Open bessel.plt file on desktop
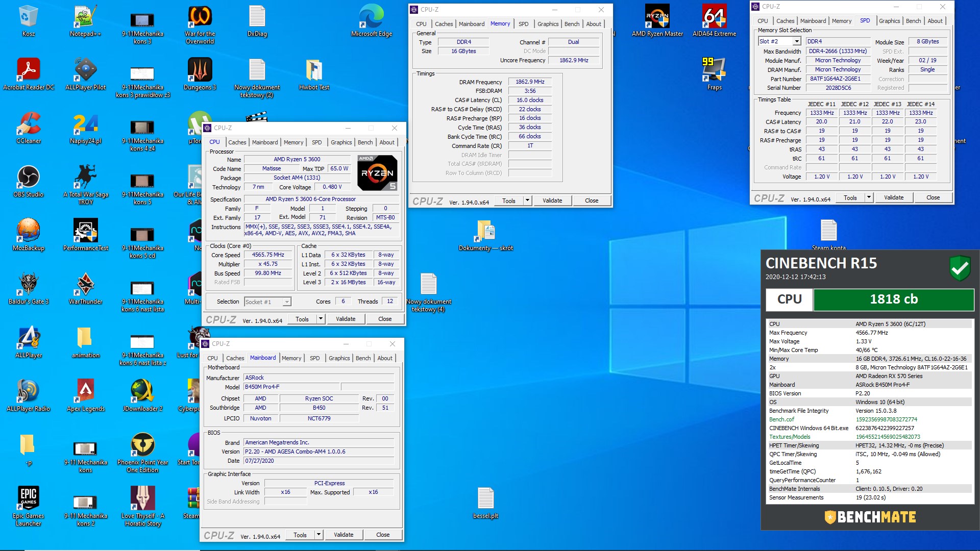The height and width of the screenshot is (551, 980). pos(485,503)
